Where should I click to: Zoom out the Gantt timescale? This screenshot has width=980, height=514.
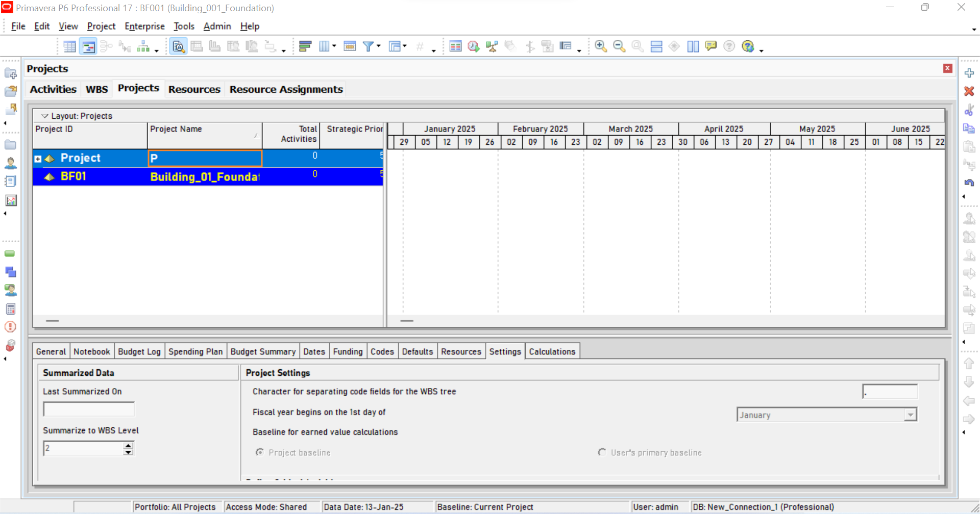[x=619, y=46]
